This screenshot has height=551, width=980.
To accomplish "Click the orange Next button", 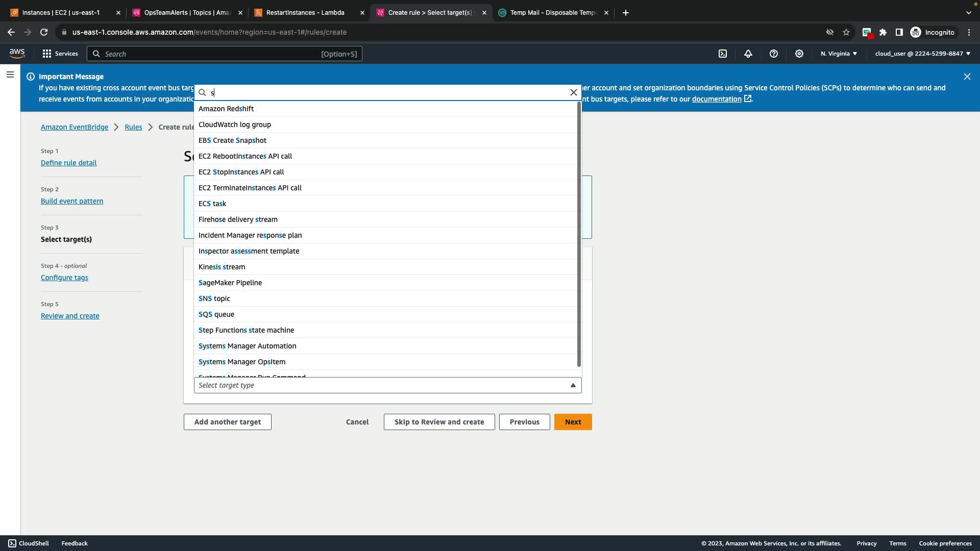I will pyautogui.click(x=573, y=422).
